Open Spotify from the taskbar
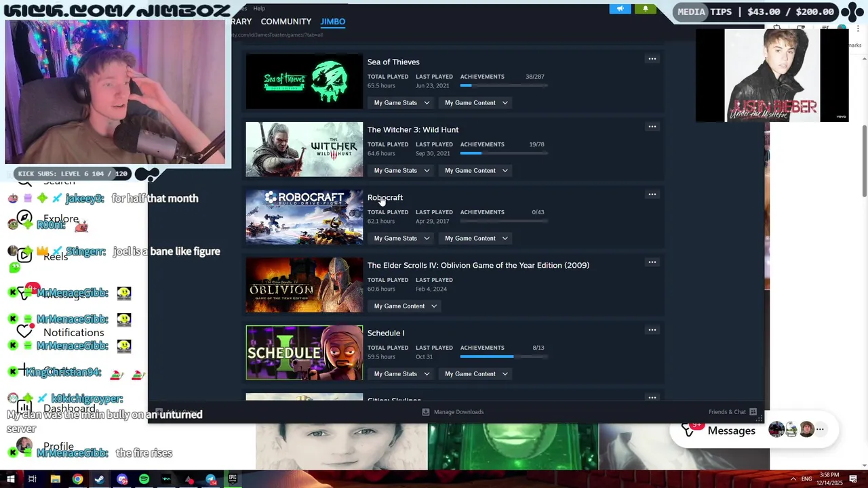 pyautogui.click(x=144, y=479)
